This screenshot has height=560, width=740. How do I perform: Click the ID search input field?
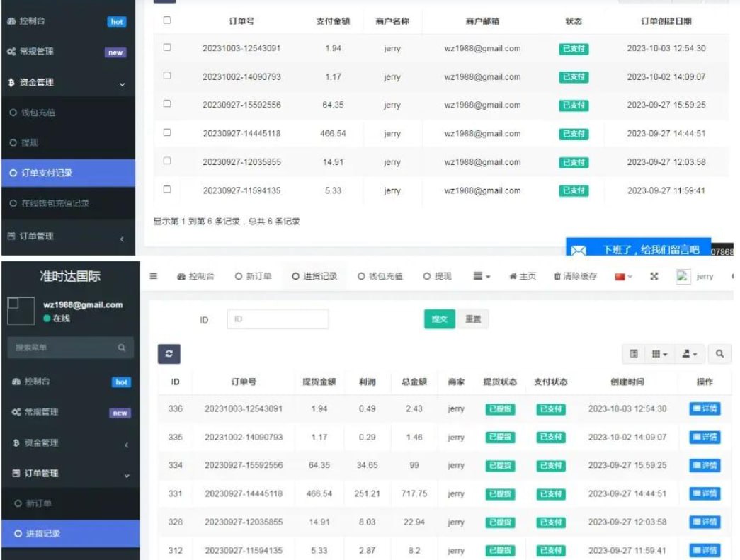tap(278, 319)
